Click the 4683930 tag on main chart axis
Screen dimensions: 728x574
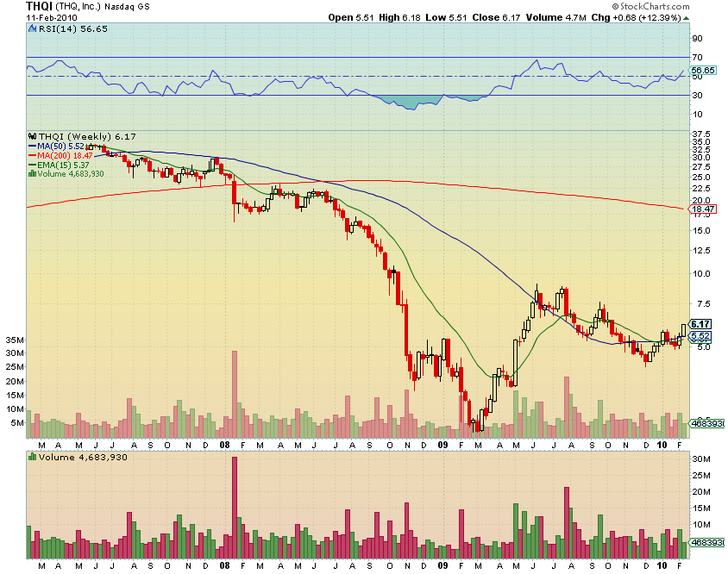coord(707,423)
